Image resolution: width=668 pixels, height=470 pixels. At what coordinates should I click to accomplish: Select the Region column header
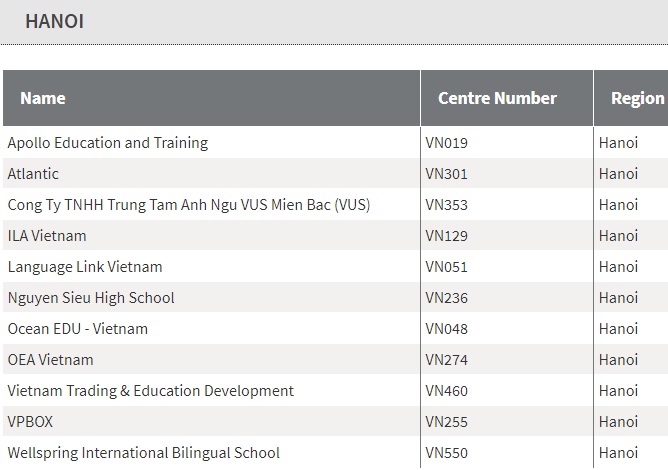pos(637,98)
